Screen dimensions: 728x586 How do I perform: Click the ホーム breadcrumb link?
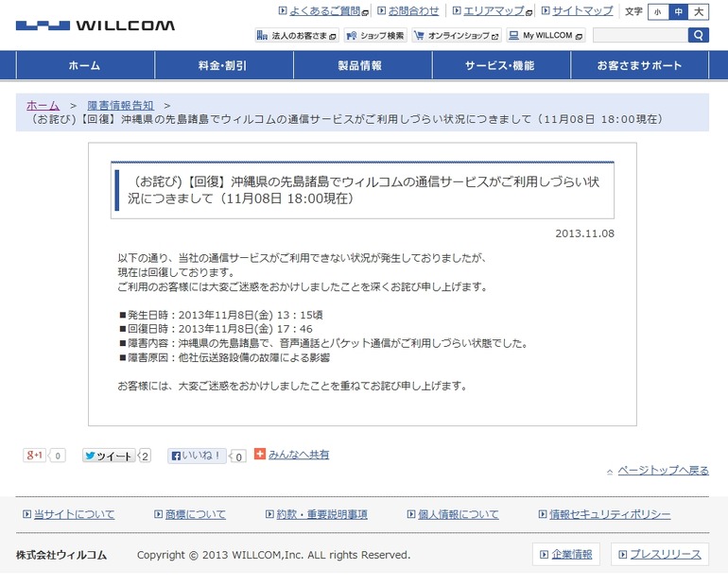point(43,105)
